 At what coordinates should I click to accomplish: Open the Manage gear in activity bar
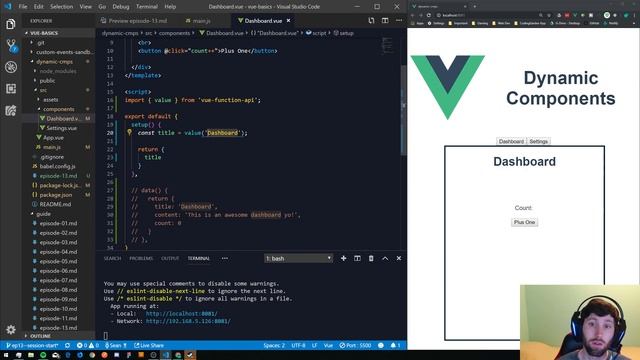click(11, 329)
